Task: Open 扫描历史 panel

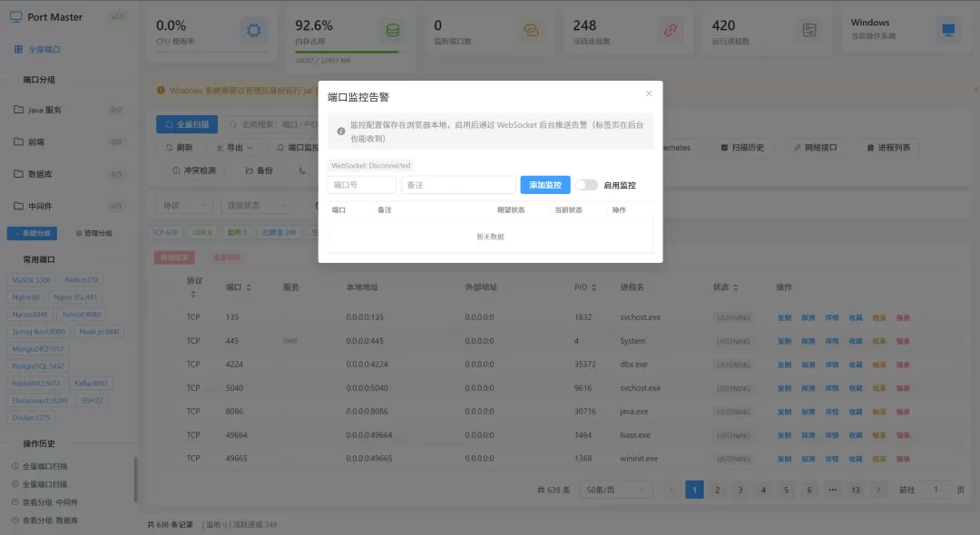Action: pos(742,148)
